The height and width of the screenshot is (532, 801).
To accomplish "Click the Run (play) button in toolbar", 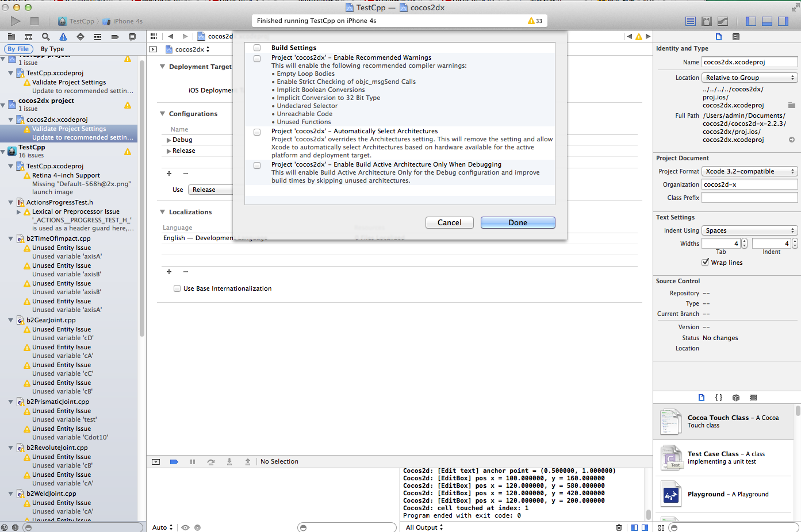I will [x=16, y=21].
